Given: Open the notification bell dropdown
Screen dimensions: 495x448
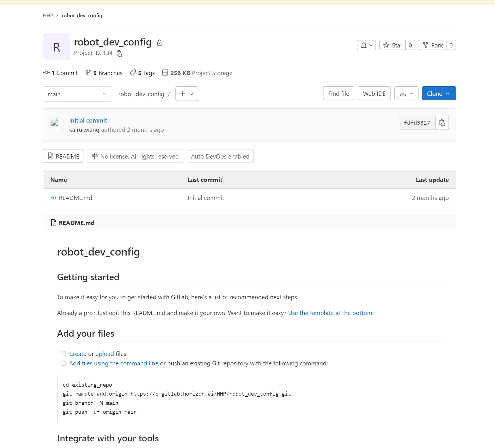Looking at the screenshot, I should (366, 45).
